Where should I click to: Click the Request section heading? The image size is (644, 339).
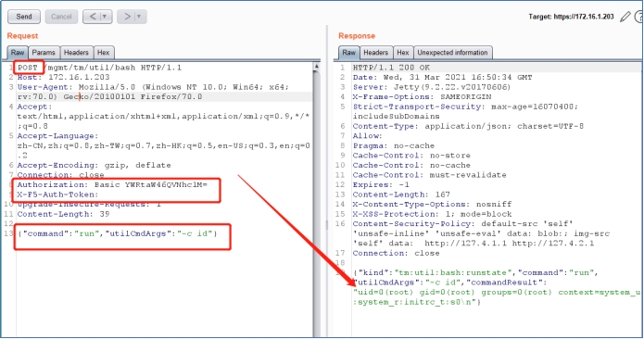22,36
